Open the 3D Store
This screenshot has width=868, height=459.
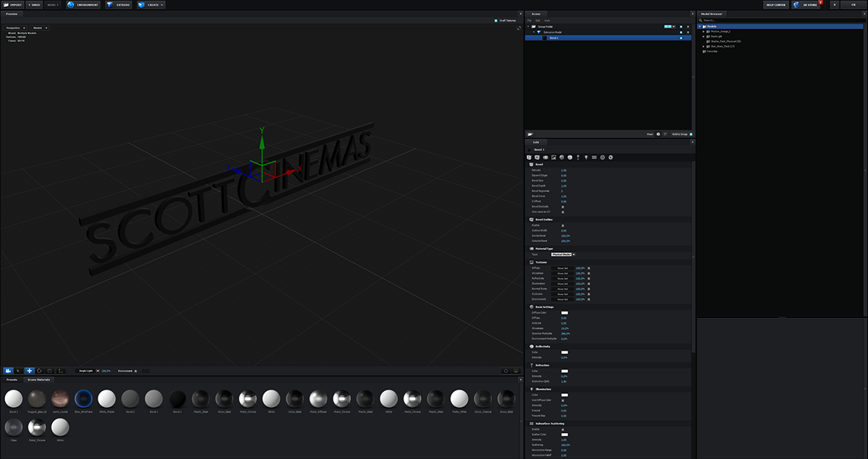pyautogui.click(x=807, y=4)
